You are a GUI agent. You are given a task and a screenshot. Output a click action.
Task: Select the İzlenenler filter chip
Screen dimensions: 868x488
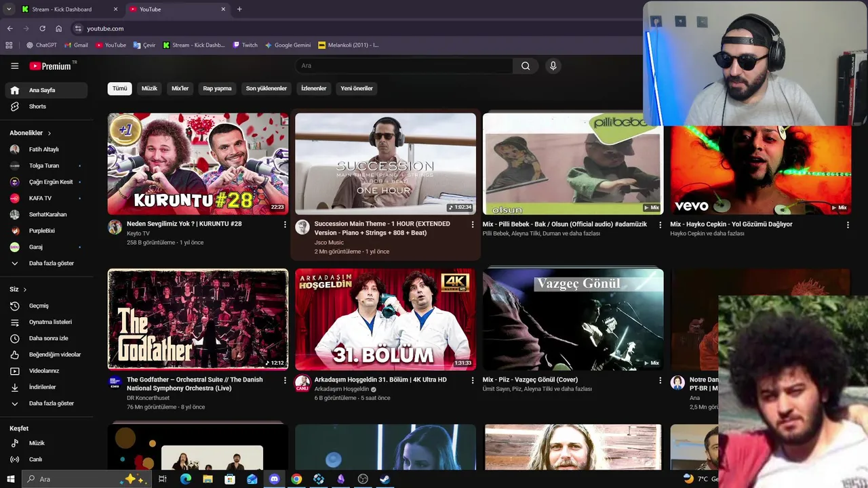(x=313, y=88)
